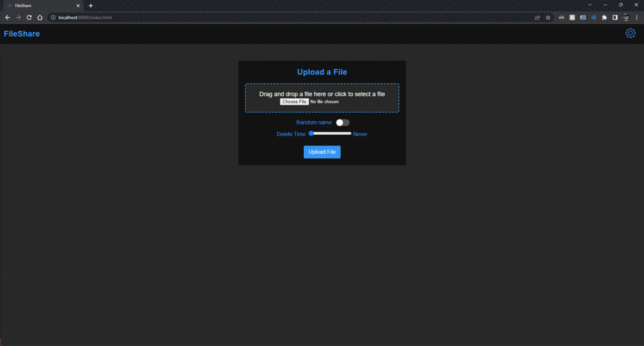The height and width of the screenshot is (346, 644).
Task: Bookmark the page using the star icon
Action: click(548, 17)
